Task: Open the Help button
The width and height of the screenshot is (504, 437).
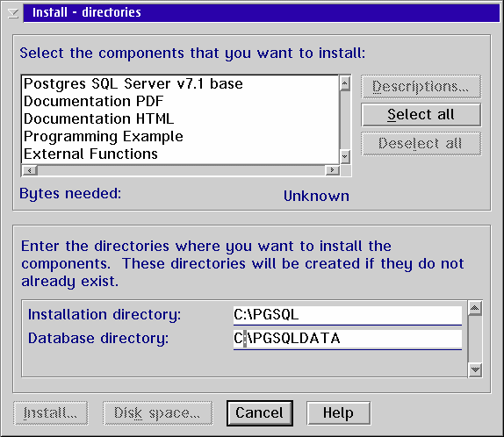Action: (x=338, y=413)
